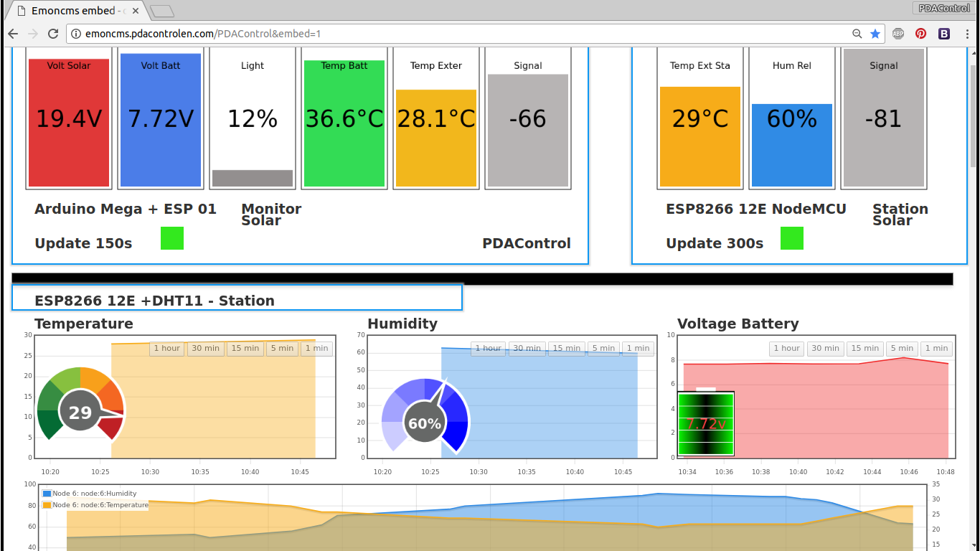Click the Temp Ext Sta 29°C bar
The width and height of the screenshot is (980, 551).
pyautogui.click(x=700, y=136)
